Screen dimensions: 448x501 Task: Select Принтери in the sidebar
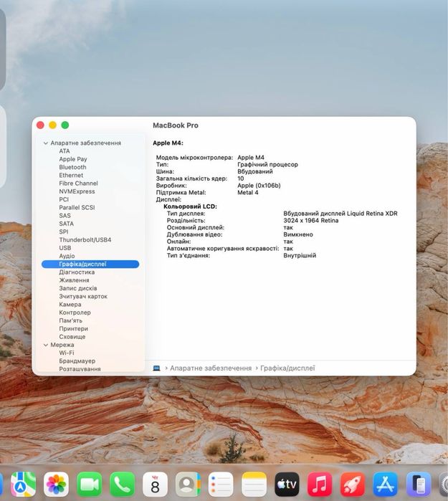[x=74, y=328]
